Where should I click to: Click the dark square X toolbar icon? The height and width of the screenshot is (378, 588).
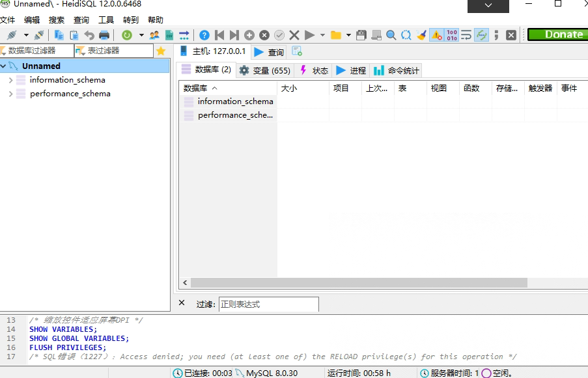pos(511,35)
